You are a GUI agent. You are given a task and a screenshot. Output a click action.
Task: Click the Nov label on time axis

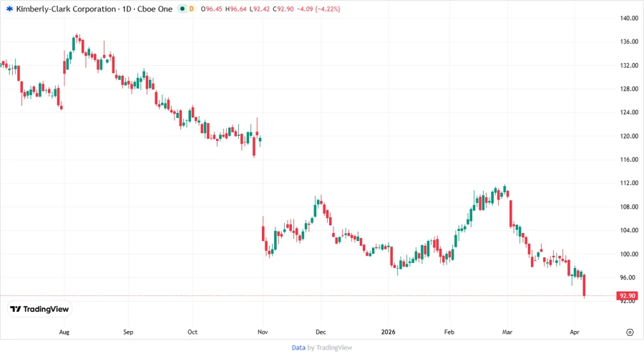[x=263, y=332]
